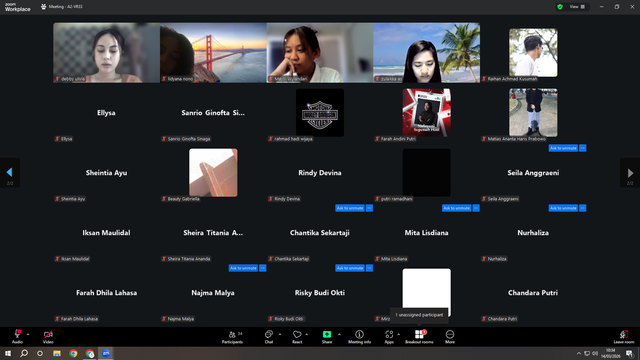Go to previous gallery page arrow
Viewport: 640px width, 360px height.
pyautogui.click(x=9, y=172)
